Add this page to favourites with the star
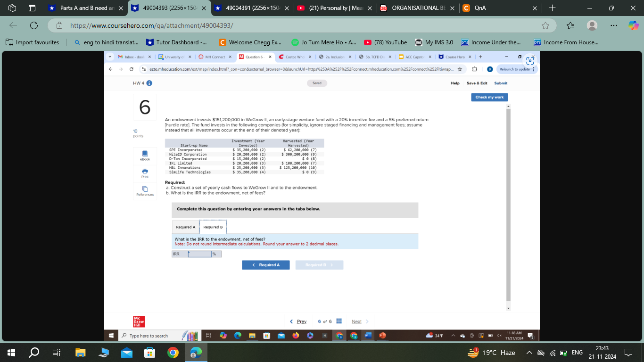This screenshot has width=644, height=362. coord(545,25)
